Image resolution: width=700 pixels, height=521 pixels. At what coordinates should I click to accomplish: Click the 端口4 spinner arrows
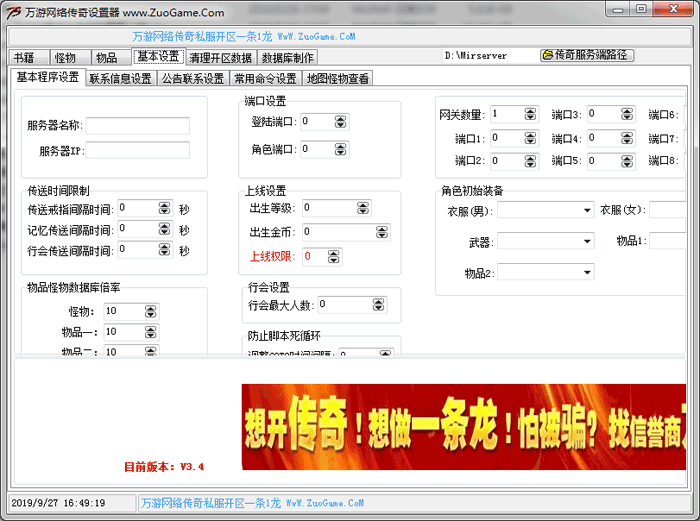tap(627, 138)
